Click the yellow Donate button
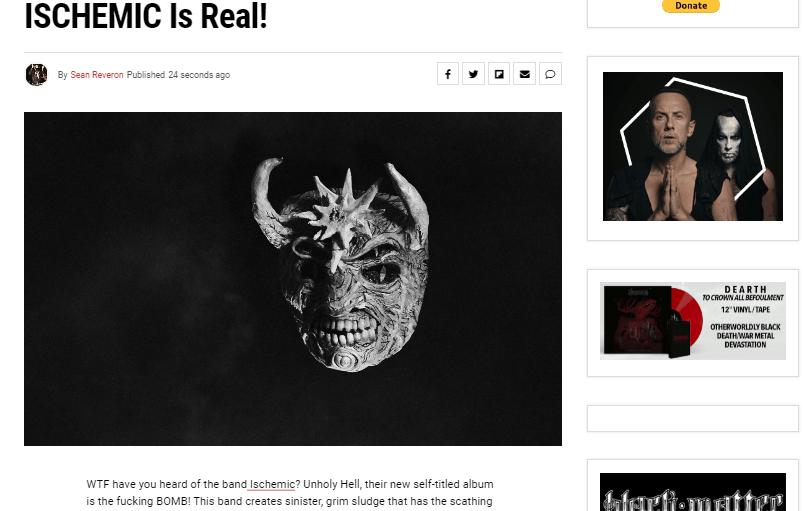The width and height of the screenshot is (805, 511). pyautogui.click(x=691, y=6)
